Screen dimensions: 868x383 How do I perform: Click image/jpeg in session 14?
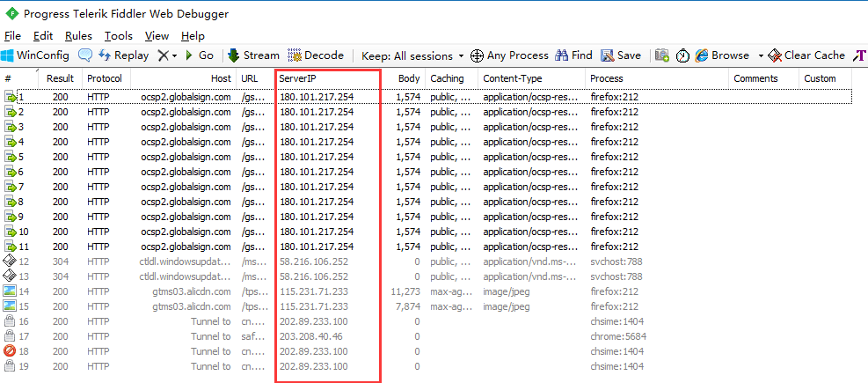(x=507, y=291)
